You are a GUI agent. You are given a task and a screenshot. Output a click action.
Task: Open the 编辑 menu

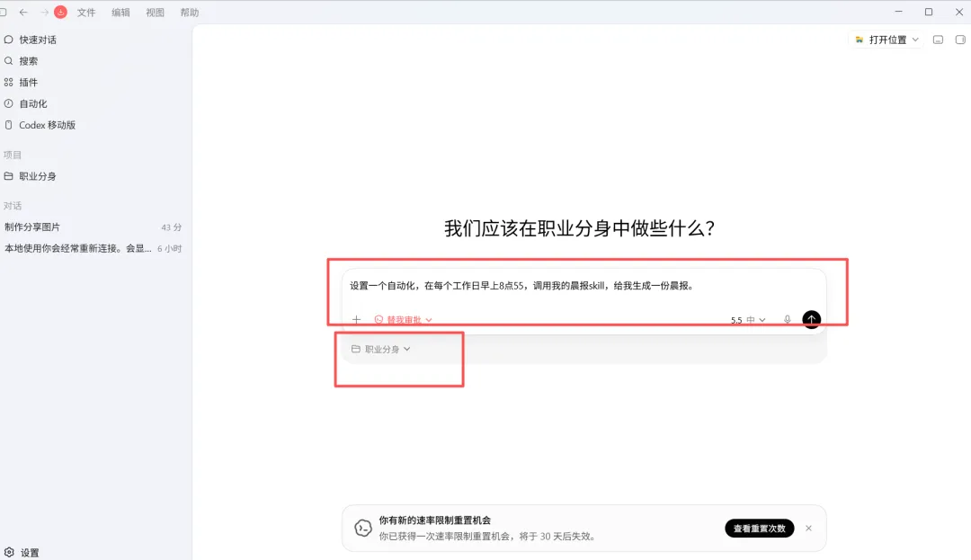(120, 13)
